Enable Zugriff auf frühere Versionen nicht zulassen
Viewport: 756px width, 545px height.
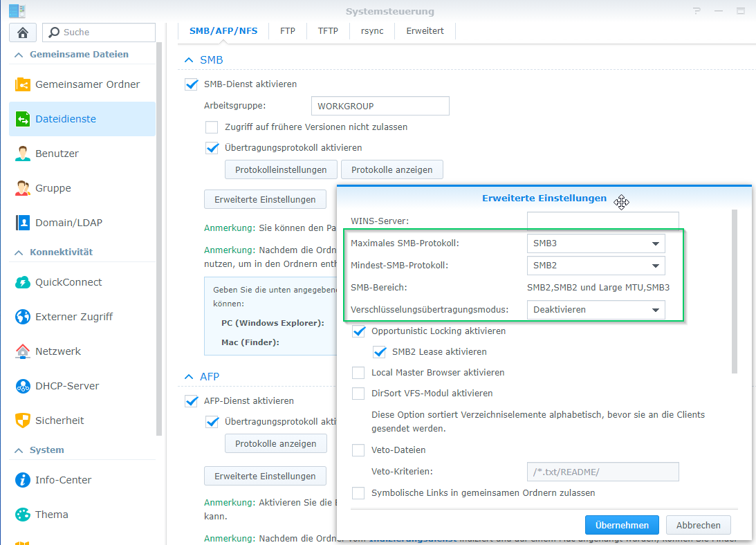[x=212, y=127]
